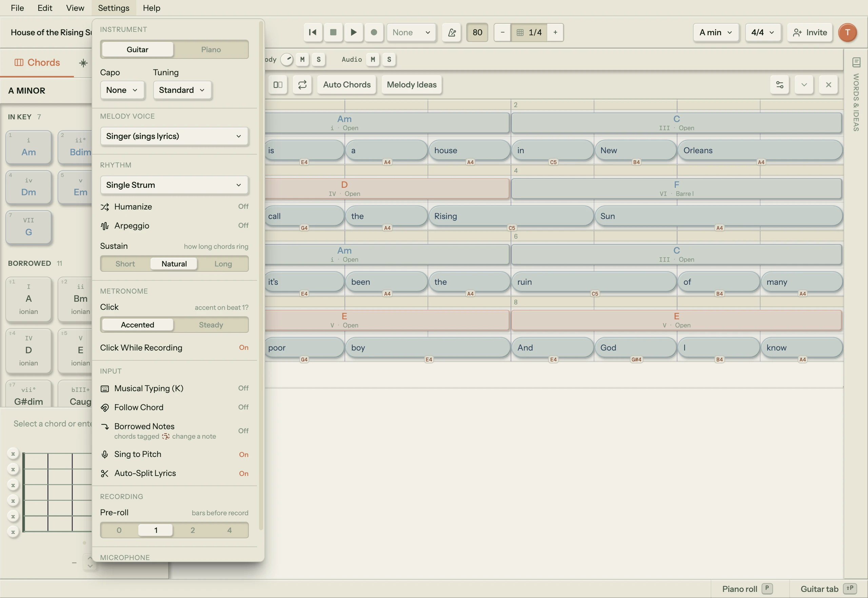Stop playback with the square button

[x=333, y=32]
